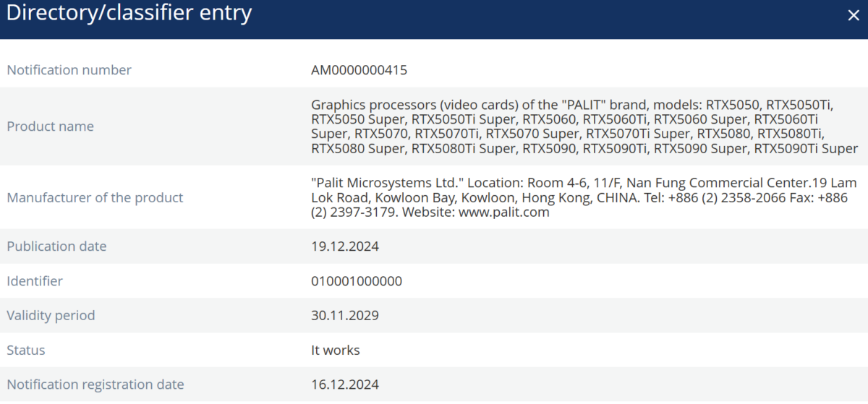Select notification number AM0000000415
Viewport: 868px width, 404px height.
tap(359, 70)
